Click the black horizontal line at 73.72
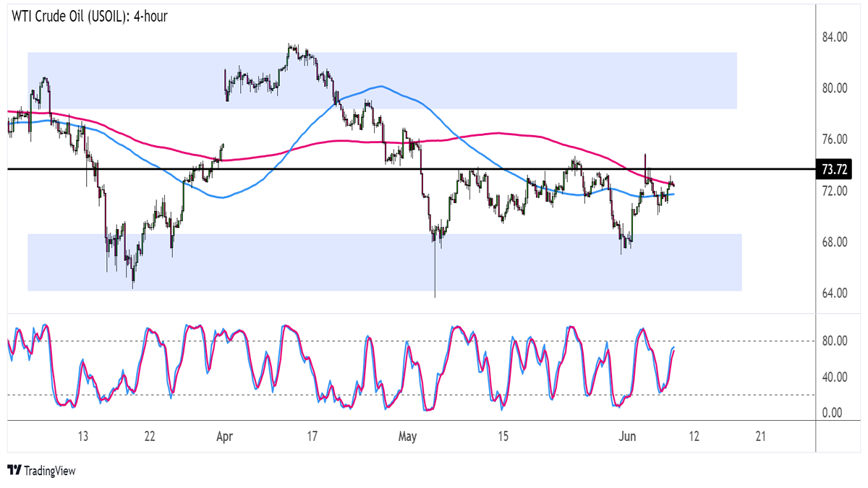Image resolution: width=868 pixels, height=488 pixels. [325, 168]
